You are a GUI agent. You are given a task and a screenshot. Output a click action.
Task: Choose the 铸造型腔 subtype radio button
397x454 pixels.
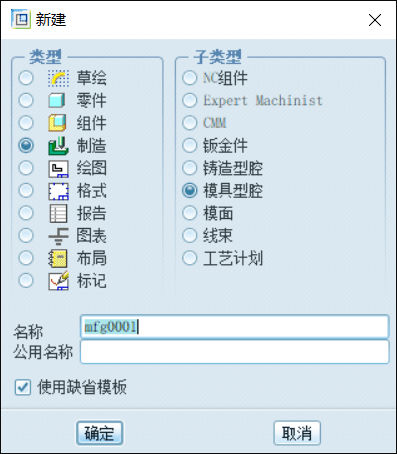pos(190,168)
